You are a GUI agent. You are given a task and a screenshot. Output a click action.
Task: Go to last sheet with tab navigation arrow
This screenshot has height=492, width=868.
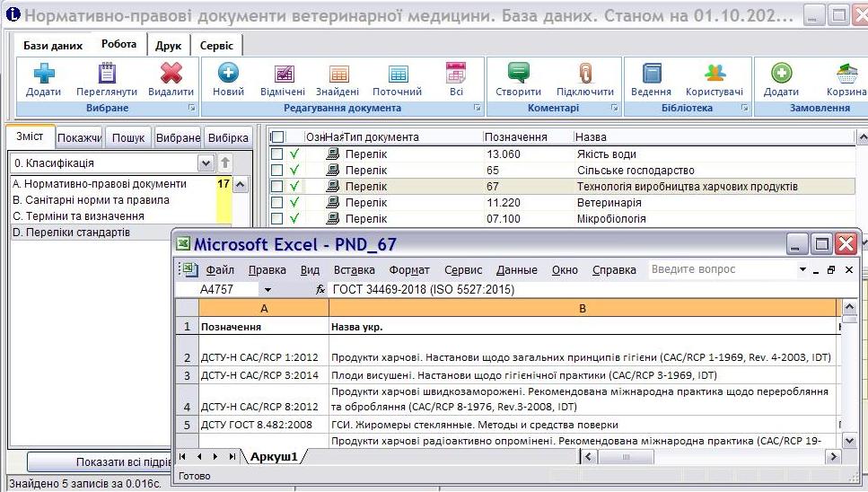pos(232,457)
